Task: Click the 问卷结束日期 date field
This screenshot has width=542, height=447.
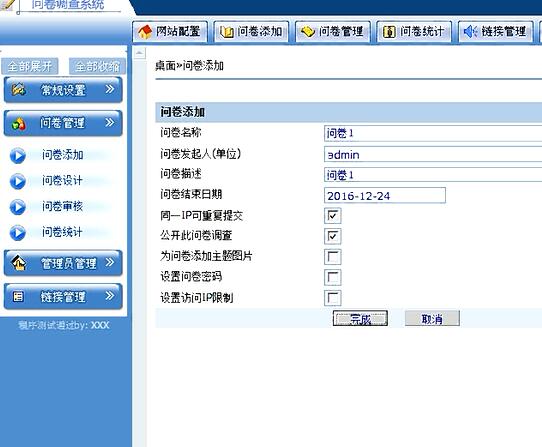Action: (x=385, y=196)
